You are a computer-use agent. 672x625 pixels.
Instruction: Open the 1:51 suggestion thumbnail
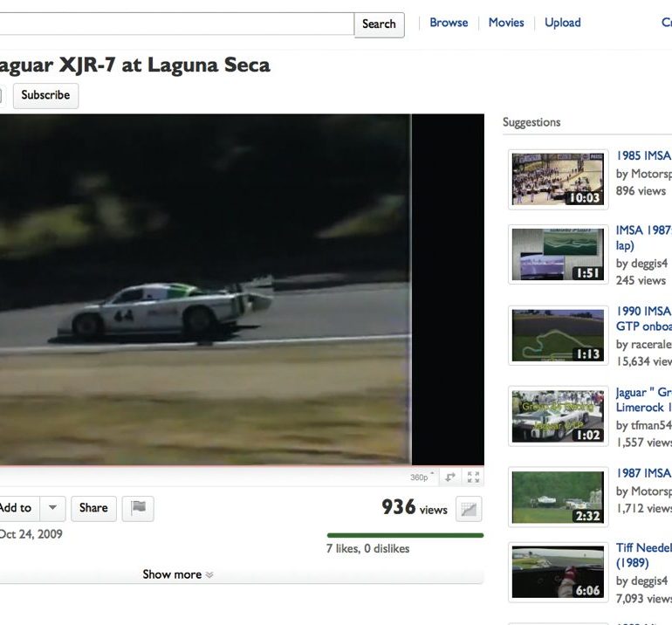click(558, 255)
